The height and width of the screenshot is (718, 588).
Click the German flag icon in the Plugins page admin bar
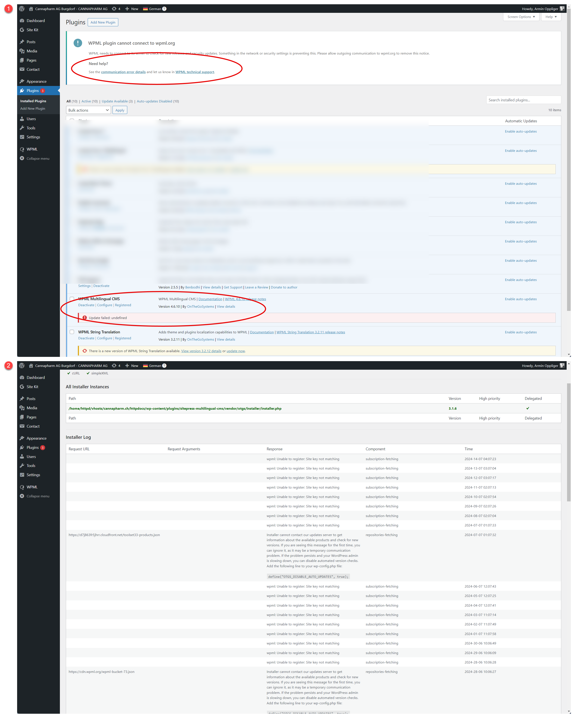145,9
